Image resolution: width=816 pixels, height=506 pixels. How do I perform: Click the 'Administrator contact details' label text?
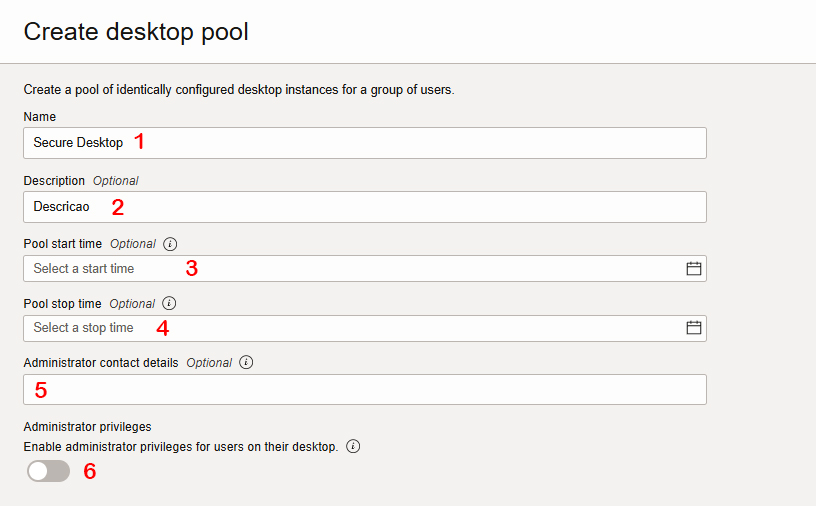point(101,363)
